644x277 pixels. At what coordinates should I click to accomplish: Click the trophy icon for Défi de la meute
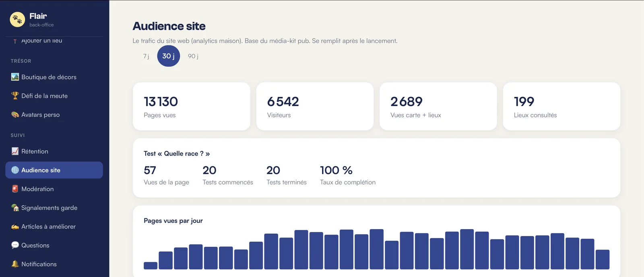(15, 96)
